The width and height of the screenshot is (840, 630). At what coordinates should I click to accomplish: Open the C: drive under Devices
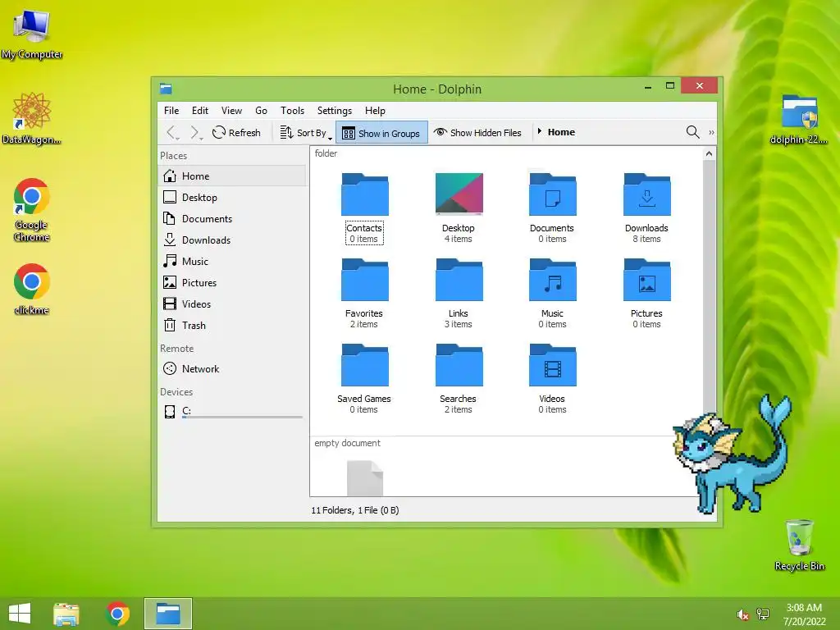pos(232,412)
